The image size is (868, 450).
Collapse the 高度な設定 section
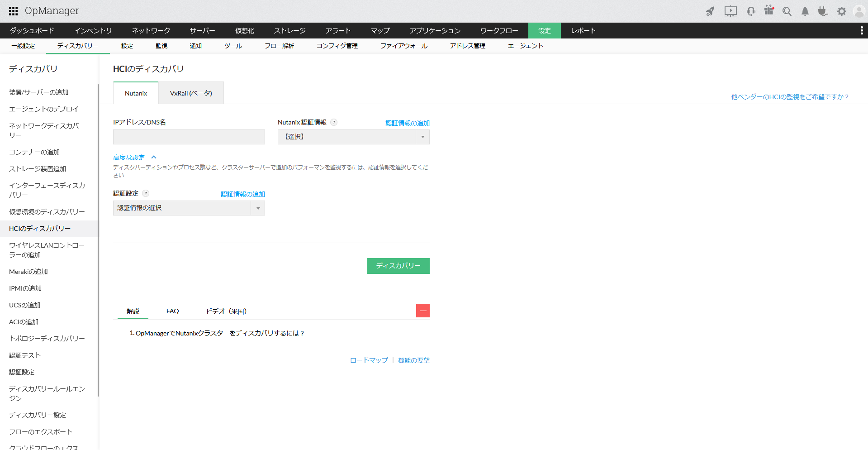134,158
